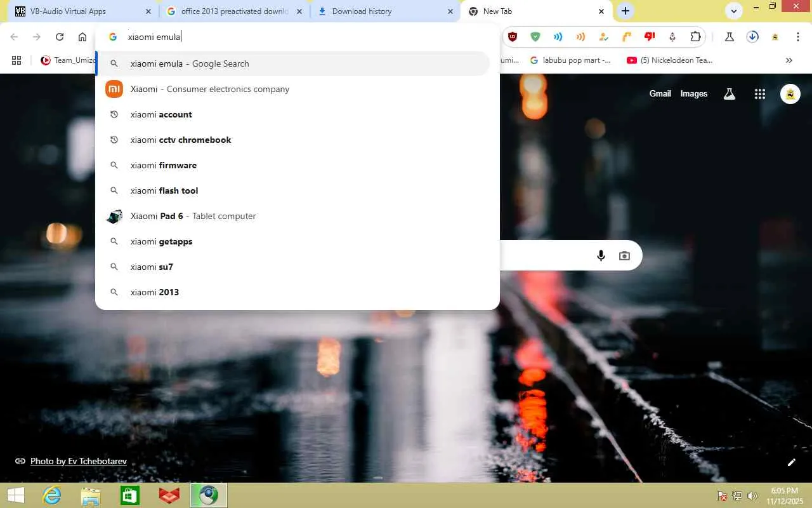Click the uBlock Origin extension icon
The width and height of the screenshot is (812, 508).
click(x=513, y=37)
